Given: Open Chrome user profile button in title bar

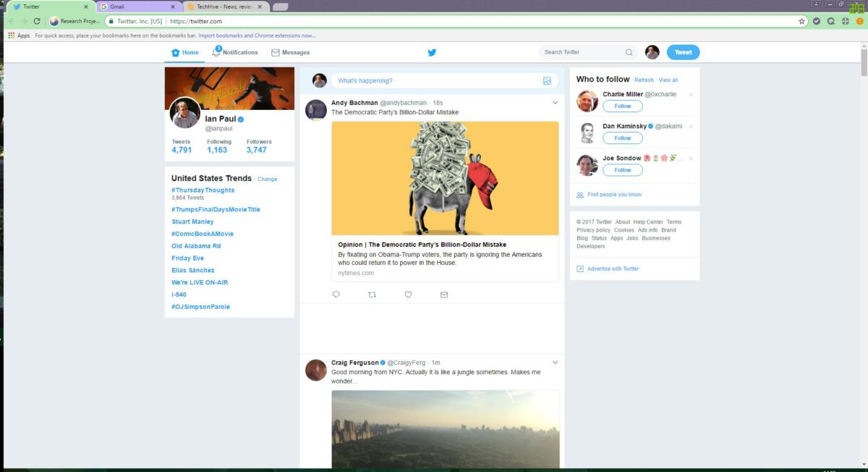Looking at the screenshot, I should click(x=816, y=4).
